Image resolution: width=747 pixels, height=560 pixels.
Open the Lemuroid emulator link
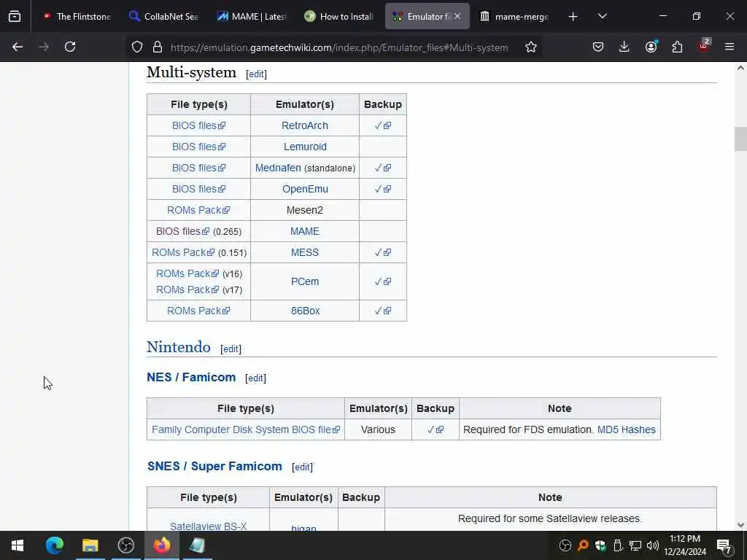coord(305,147)
